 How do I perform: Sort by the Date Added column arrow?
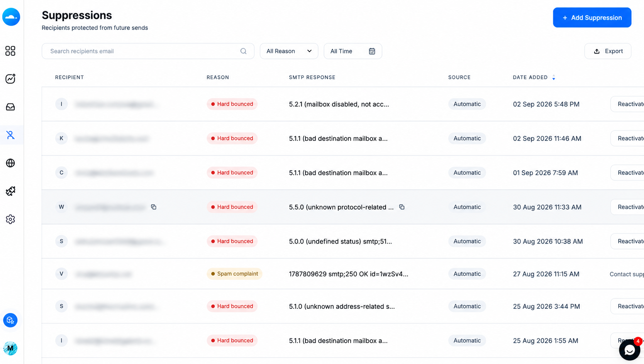point(554,78)
